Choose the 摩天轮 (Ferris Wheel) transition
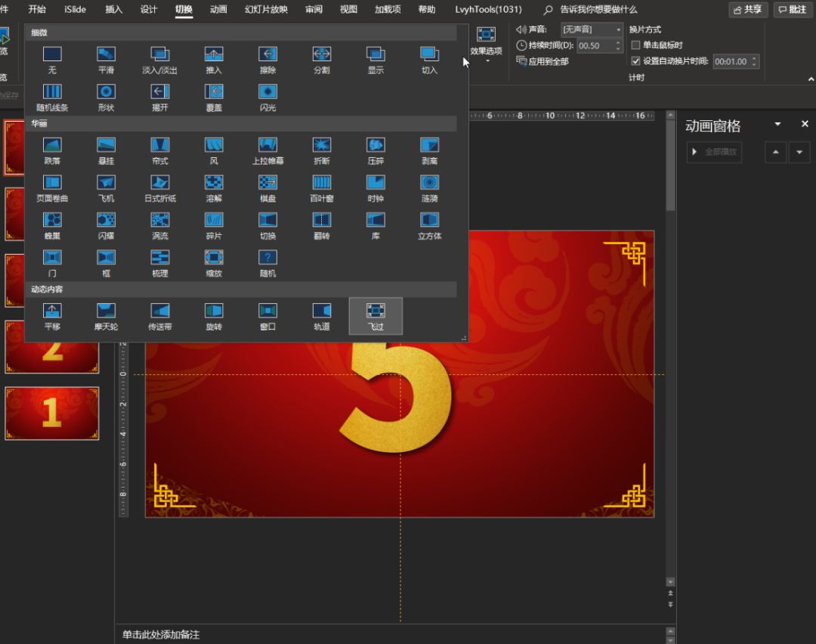The width and height of the screenshot is (816, 644). coord(107,317)
